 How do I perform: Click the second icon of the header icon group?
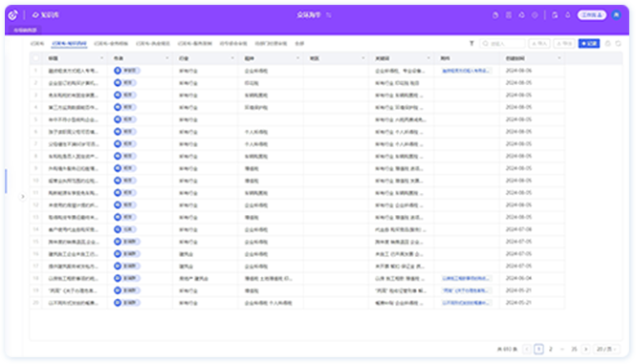pos(509,15)
